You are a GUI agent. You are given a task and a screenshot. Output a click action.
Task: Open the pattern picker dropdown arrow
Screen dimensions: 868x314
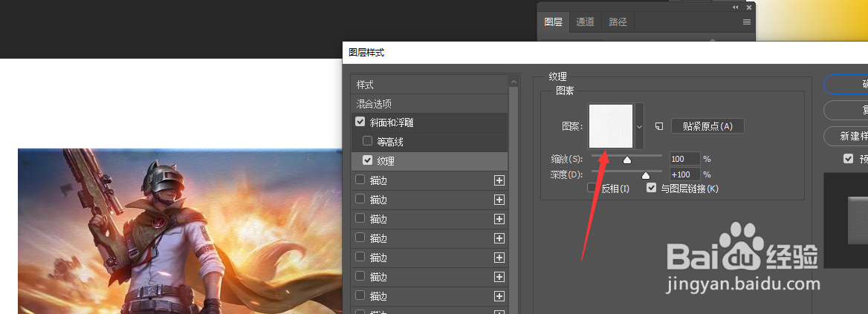[639, 126]
